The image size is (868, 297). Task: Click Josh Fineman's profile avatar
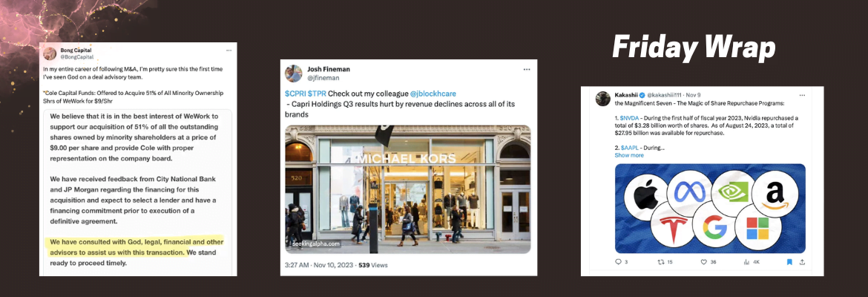pos(294,74)
